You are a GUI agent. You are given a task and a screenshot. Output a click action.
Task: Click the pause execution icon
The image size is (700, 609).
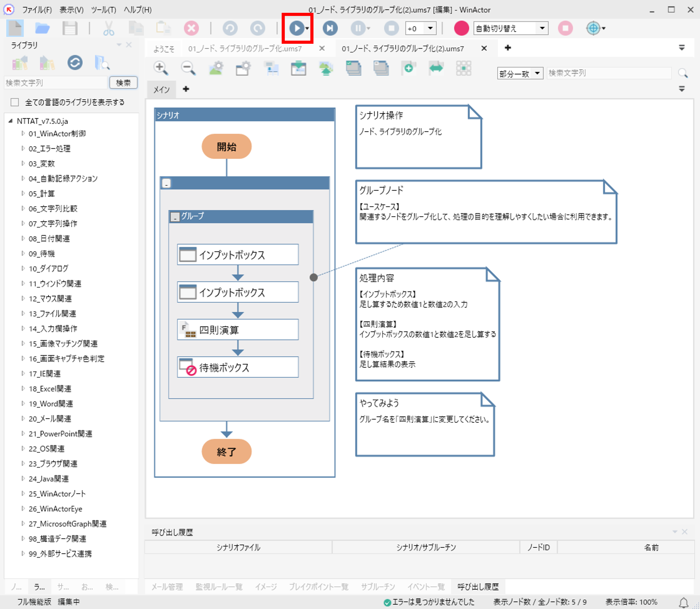358,28
